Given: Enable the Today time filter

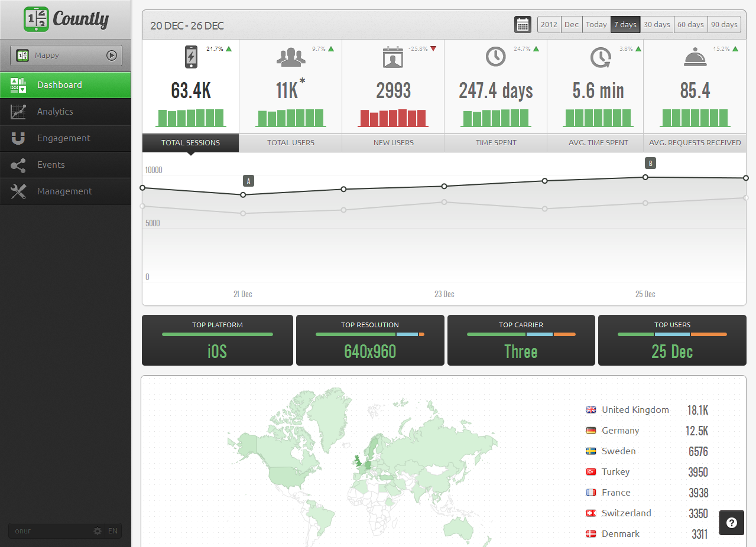Looking at the screenshot, I should pos(596,24).
